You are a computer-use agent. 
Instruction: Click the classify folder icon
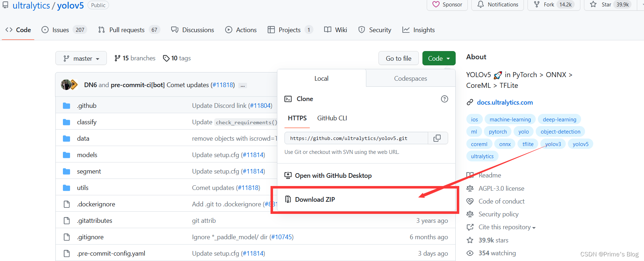[x=66, y=122]
